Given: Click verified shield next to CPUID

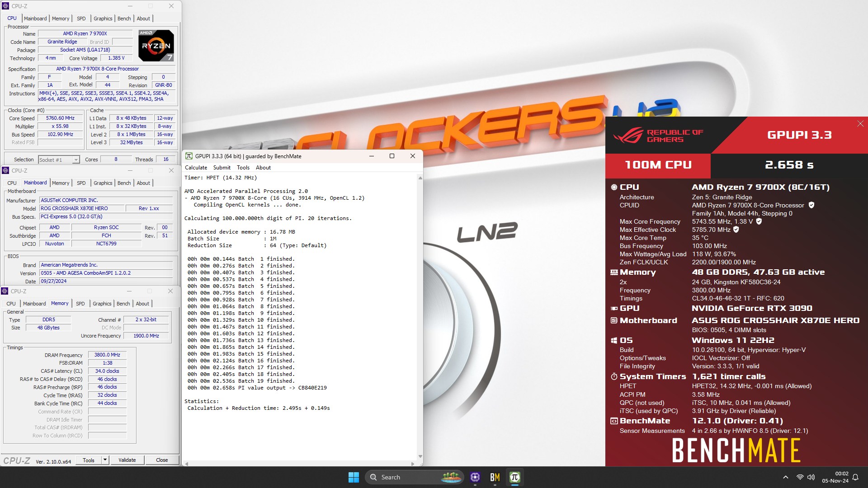Looking at the screenshot, I should [811, 205].
